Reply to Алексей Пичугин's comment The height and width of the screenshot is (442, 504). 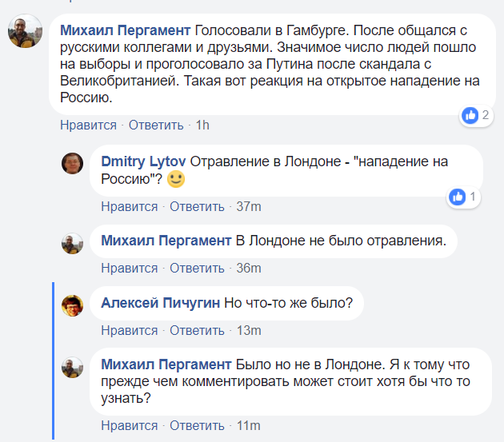click(197, 329)
